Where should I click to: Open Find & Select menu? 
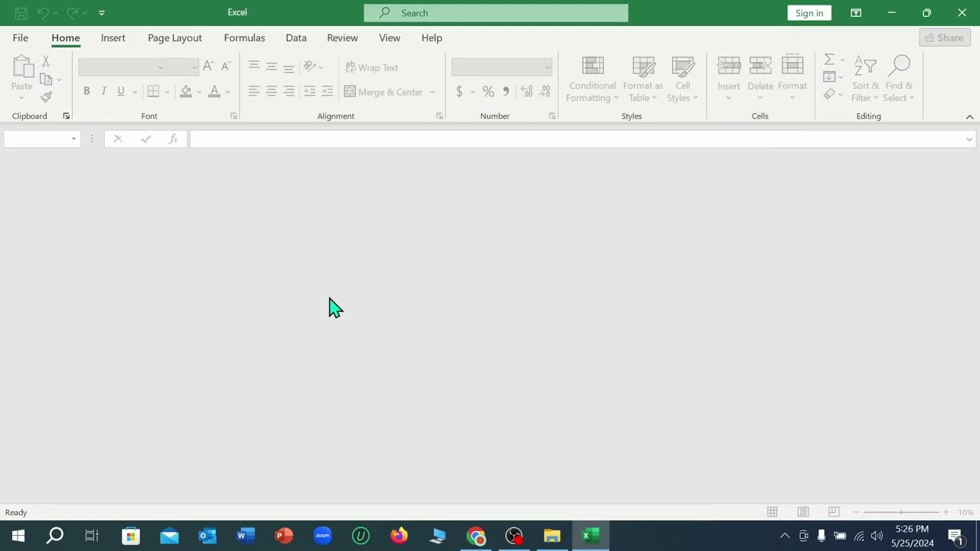[900, 79]
